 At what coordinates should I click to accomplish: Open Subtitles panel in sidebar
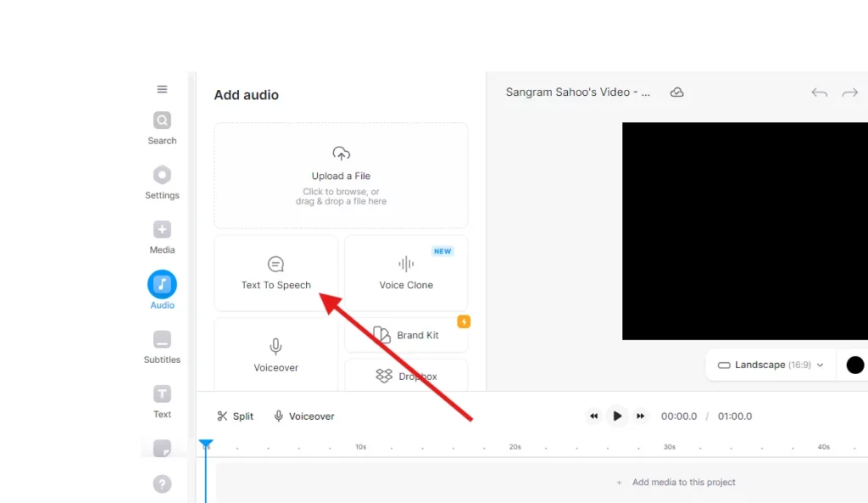click(x=162, y=347)
